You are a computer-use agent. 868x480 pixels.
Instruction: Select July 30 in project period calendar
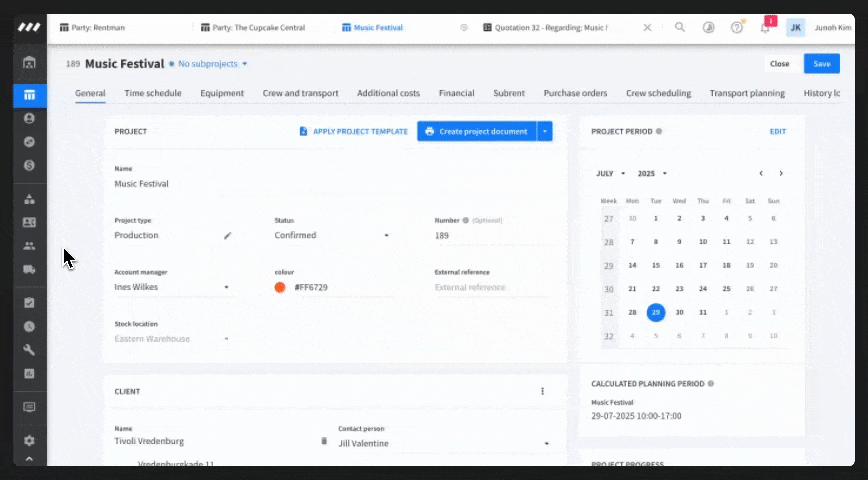coord(679,312)
